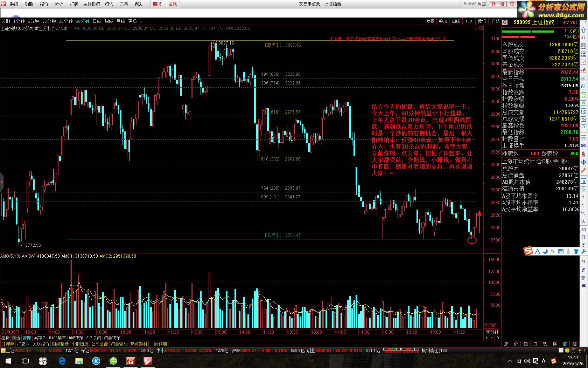This screenshot has width=588, height=368.
Task: Select the 1分钟 period tab
Action: [19, 21]
